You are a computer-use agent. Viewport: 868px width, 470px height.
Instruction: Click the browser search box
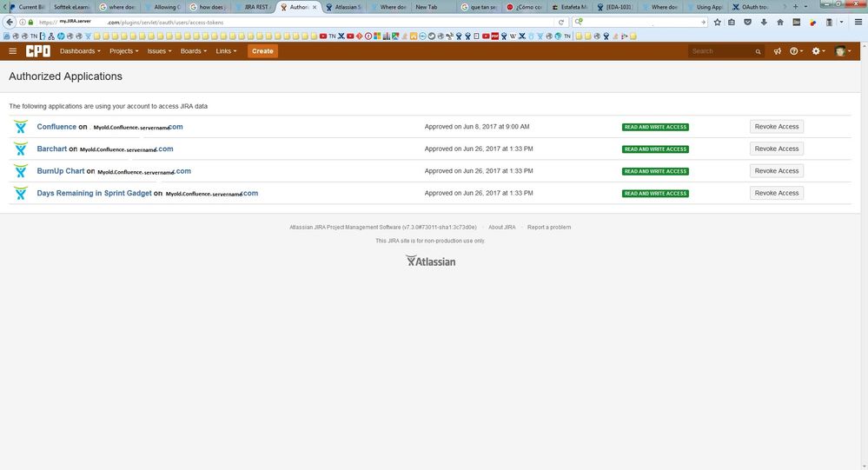640,22
